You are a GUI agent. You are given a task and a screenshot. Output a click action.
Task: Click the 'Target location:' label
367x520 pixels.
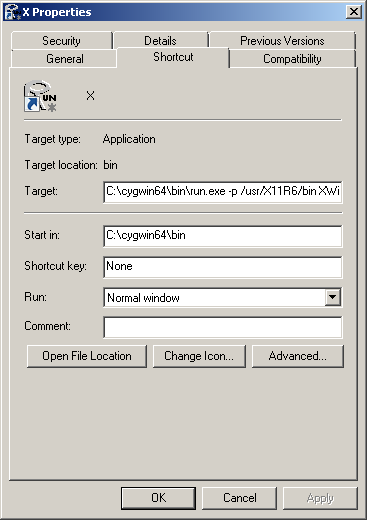61,165
